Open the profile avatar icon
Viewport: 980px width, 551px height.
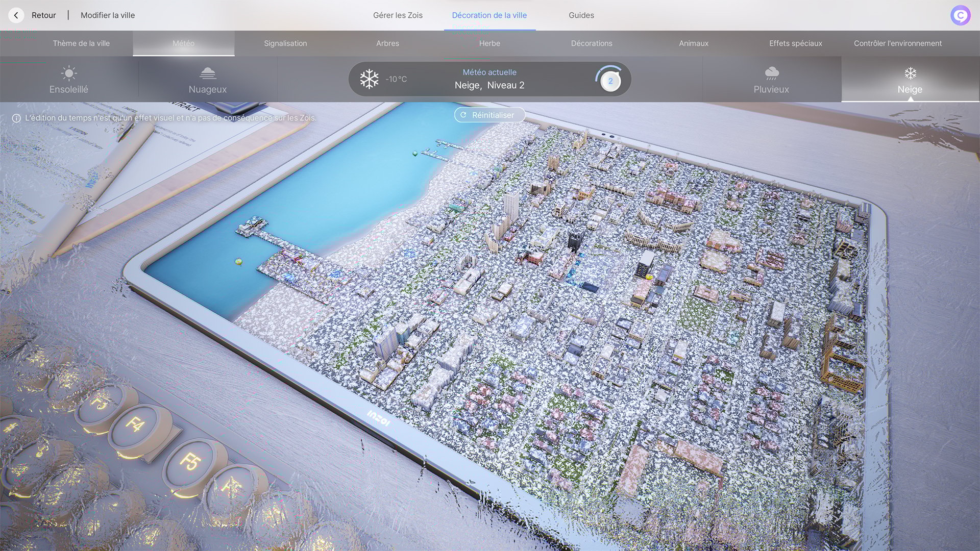pyautogui.click(x=960, y=15)
